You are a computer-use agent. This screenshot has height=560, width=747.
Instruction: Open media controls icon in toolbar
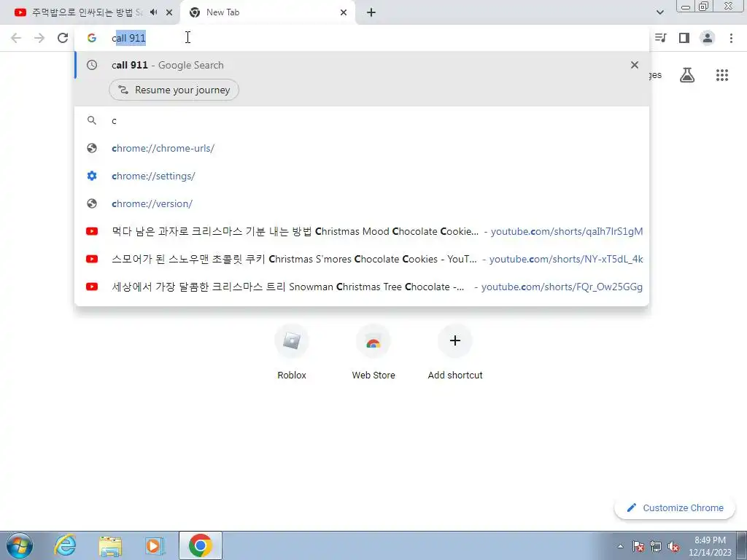click(661, 38)
